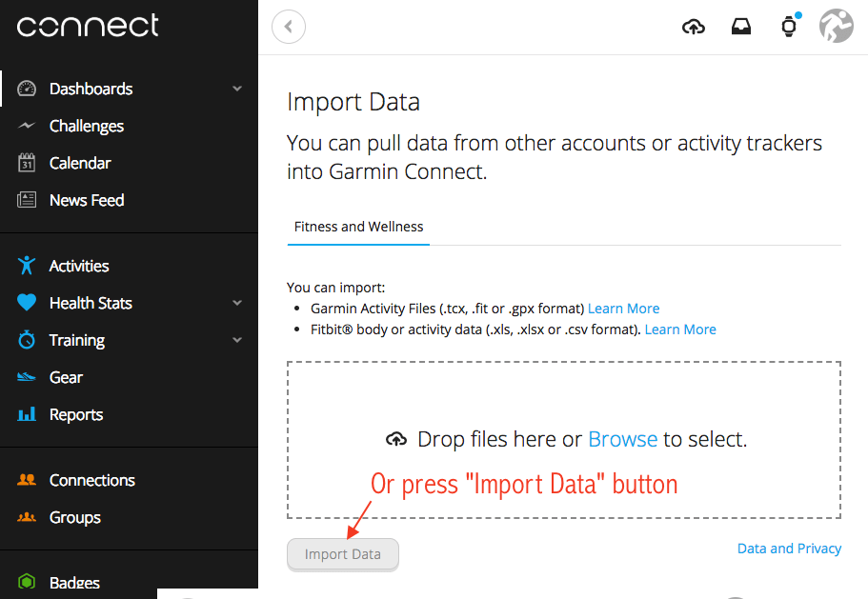Image resolution: width=868 pixels, height=599 pixels.
Task: Open the user profile avatar
Action: click(x=836, y=27)
